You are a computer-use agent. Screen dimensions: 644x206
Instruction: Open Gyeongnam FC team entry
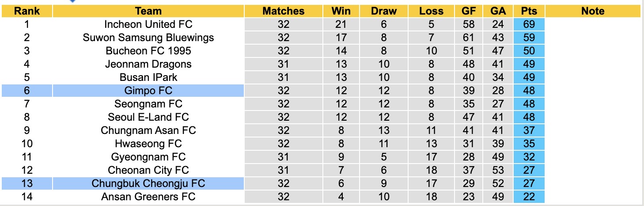pyautogui.click(x=148, y=157)
